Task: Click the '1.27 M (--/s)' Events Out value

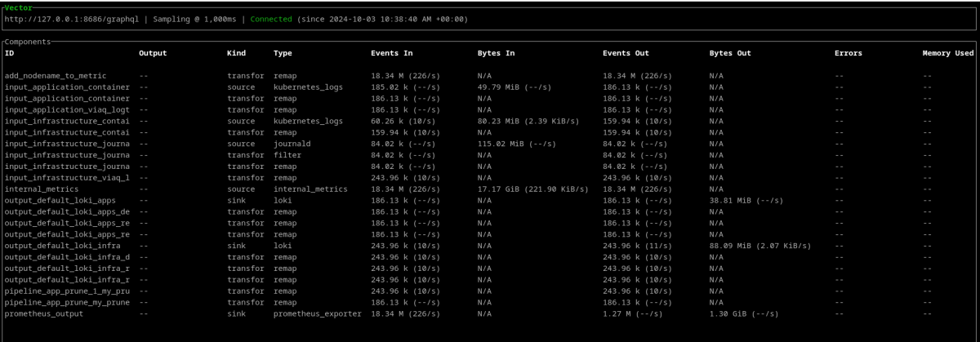Action: 634,313
